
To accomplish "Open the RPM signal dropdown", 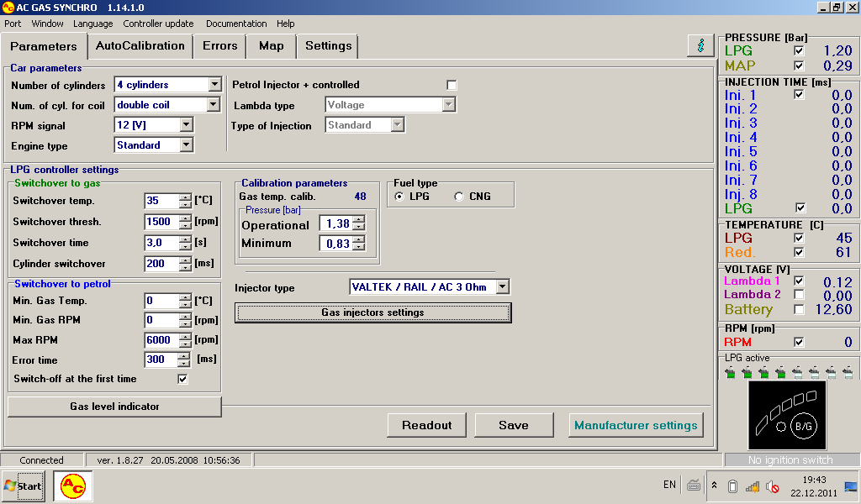I will click(x=186, y=124).
